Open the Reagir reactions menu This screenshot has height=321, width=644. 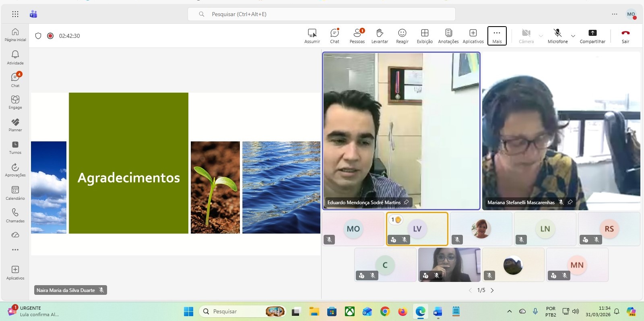402,35
